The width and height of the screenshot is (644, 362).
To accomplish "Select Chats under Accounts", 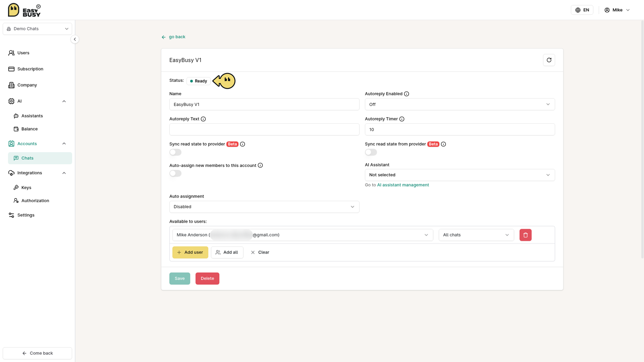I will pyautogui.click(x=40, y=158).
